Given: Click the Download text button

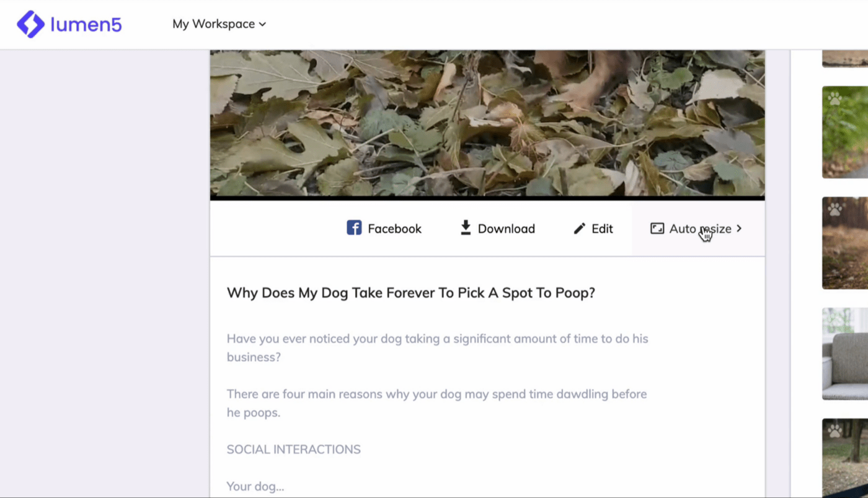Looking at the screenshot, I should coord(506,229).
